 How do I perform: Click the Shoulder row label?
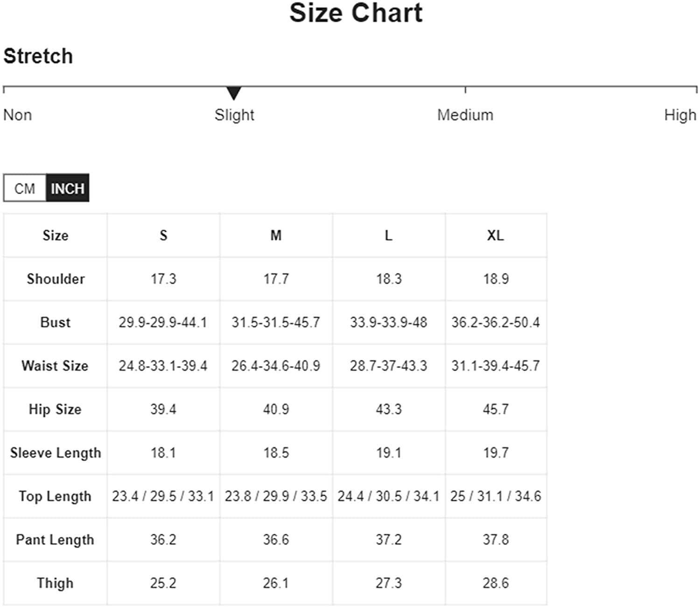[x=56, y=279]
